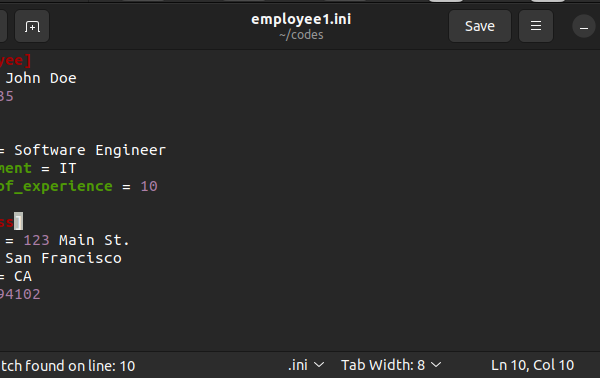600x378 pixels.
Task: Save the employee1.ini file
Action: pyautogui.click(x=480, y=26)
